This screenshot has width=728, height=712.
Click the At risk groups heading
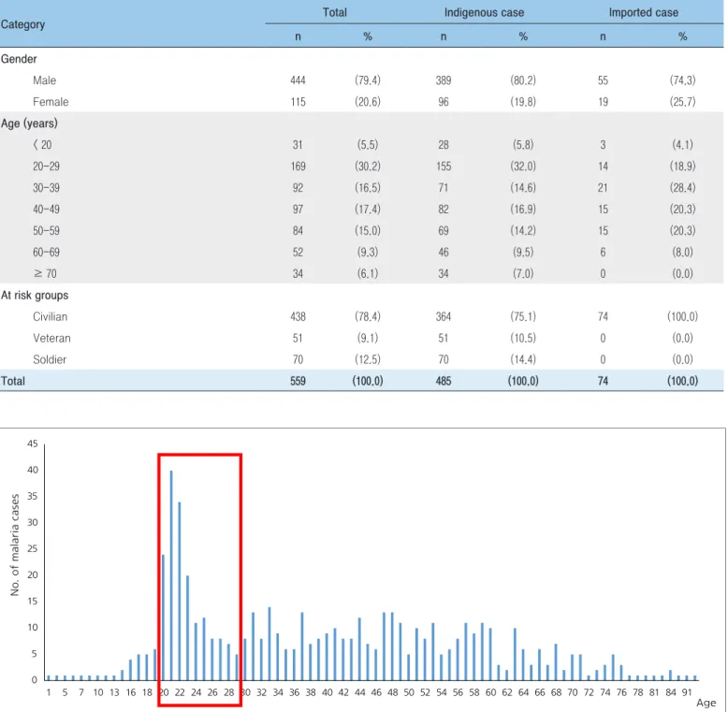click(x=35, y=296)
